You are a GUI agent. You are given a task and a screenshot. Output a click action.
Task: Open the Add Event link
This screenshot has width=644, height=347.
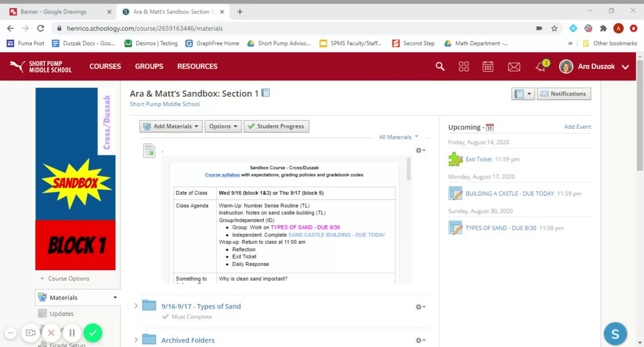click(x=577, y=127)
